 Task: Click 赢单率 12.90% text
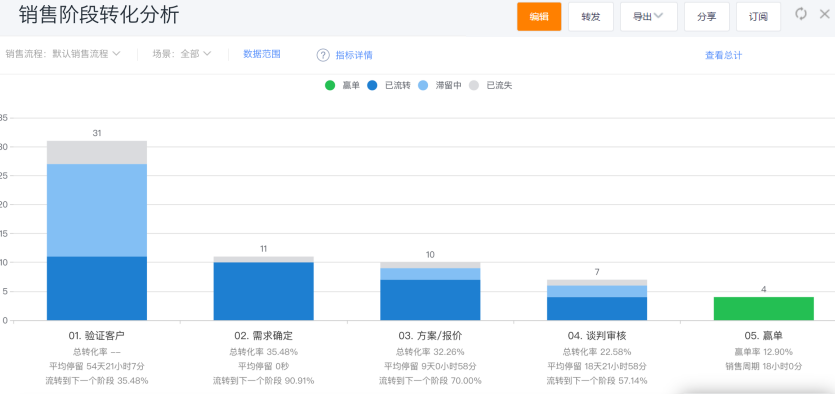[x=764, y=352]
